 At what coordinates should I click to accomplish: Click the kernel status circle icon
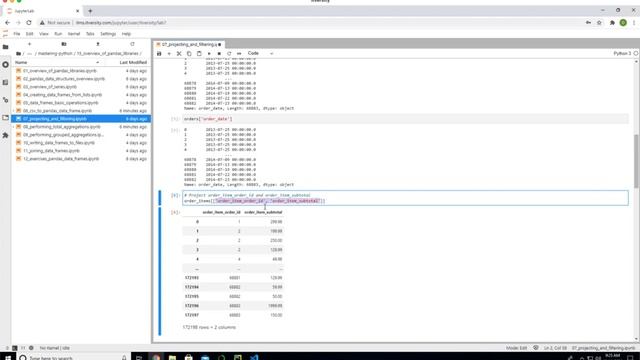[x=636, y=53]
